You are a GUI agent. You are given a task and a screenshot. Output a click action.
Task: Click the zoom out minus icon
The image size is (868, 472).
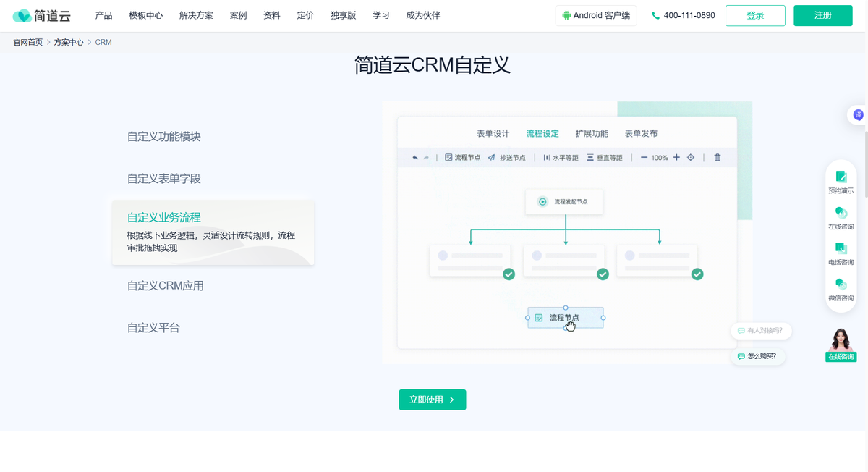(x=644, y=157)
